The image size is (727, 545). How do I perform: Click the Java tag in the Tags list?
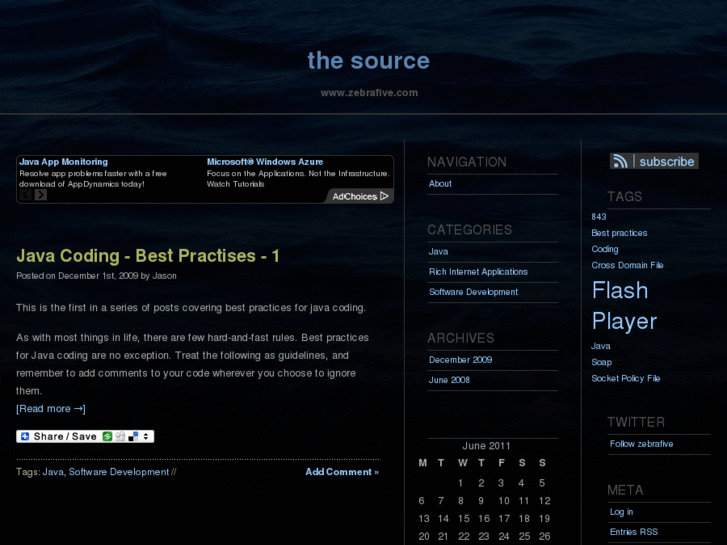click(x=600, y=346)
